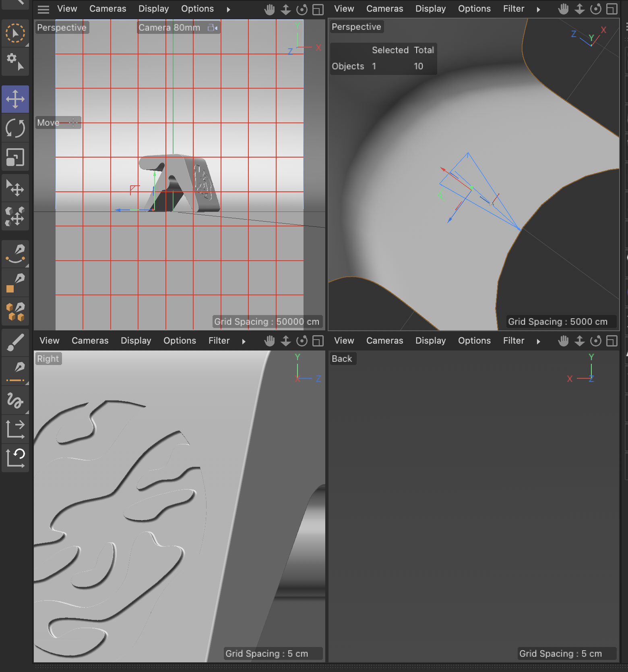The width and height of the screenshot is (628, 672).
Task: Click the dolly arrows icon of the Back viewport
Action: 579,341
